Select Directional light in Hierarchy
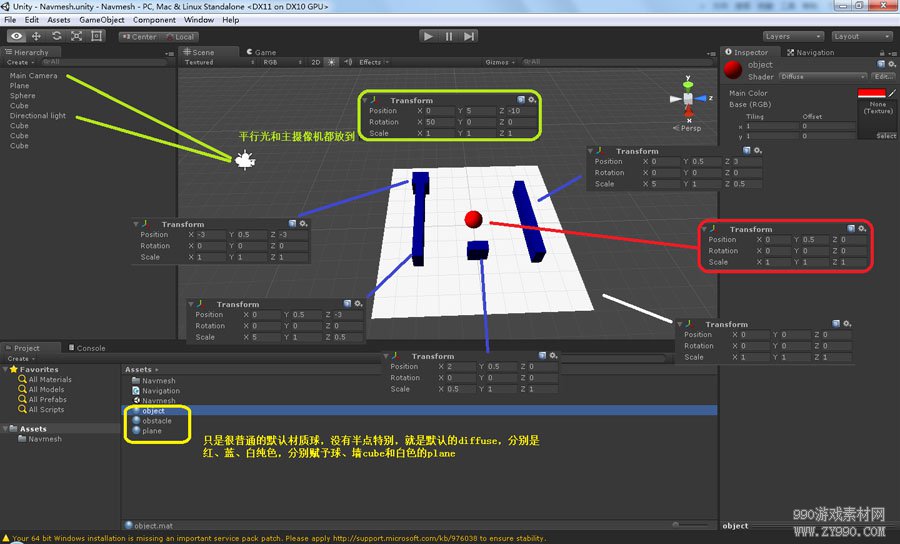The height and width of the screenshot is (544, 900). tap(38, 115)
